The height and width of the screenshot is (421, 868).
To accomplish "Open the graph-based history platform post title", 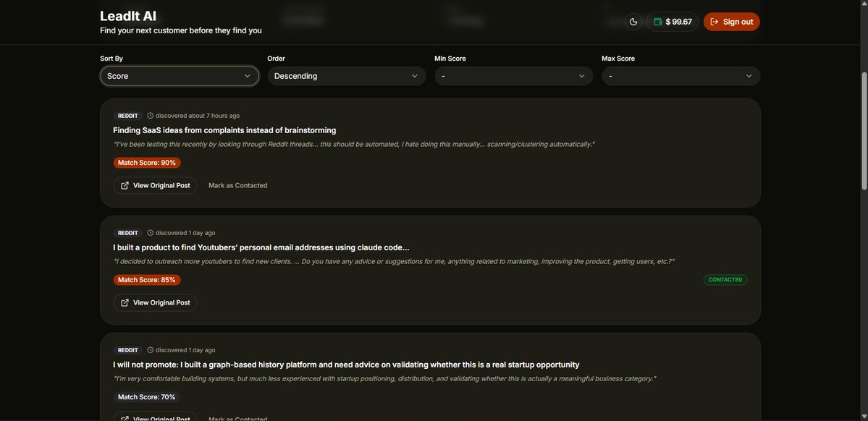I will point(346,365).
